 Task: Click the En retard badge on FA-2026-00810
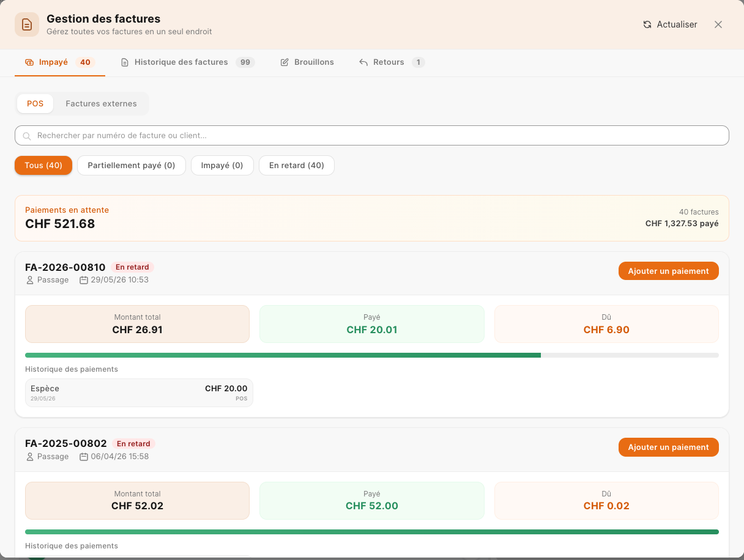pos(133,267)
